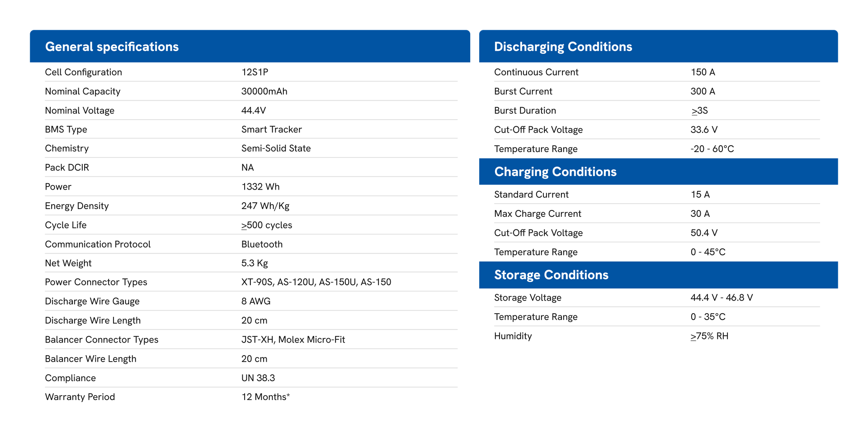Click the Power Connector Types list value
Screen dimensions: 868x439
click(316, 282)
